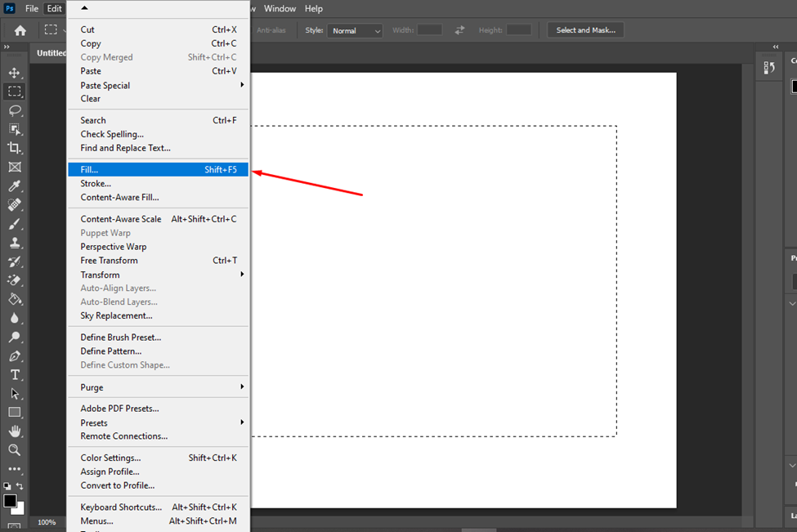Screen dimensions: 797x532
Task: Select the Pen tool
Action: (14, 355)
